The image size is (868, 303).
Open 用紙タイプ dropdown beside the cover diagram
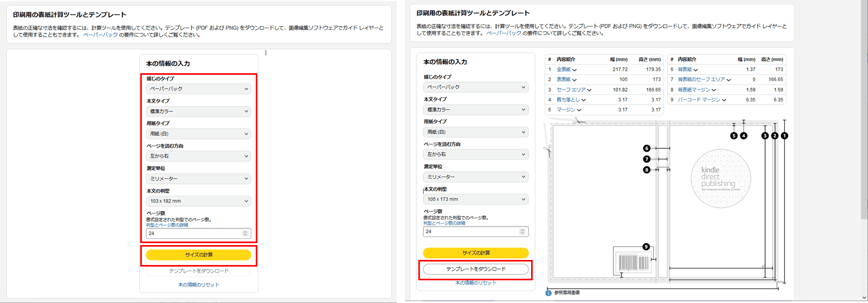tap(476, 132)
